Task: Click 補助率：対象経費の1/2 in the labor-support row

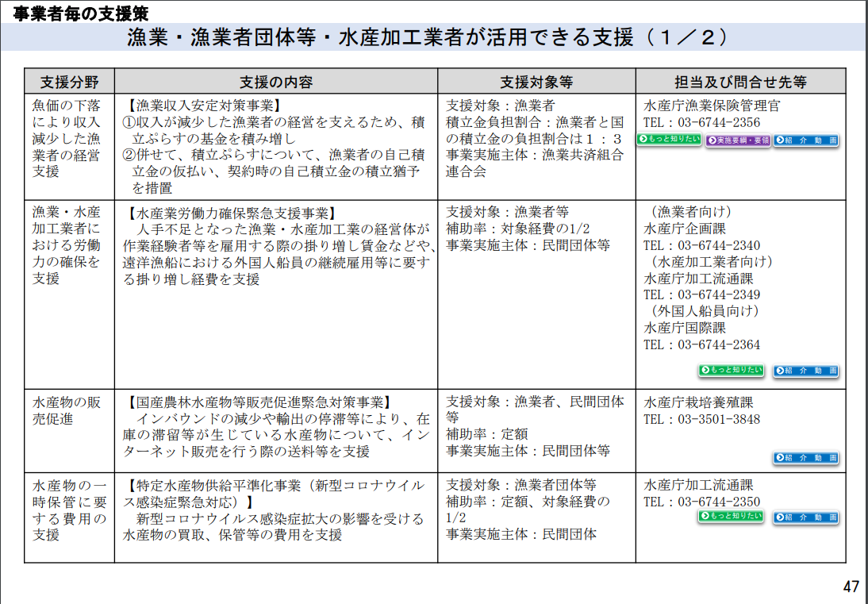Action: coord(517,229)
